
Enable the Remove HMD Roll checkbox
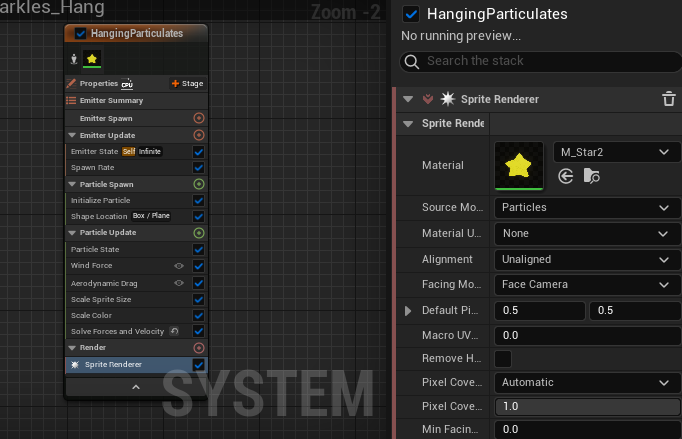[503, 358]
